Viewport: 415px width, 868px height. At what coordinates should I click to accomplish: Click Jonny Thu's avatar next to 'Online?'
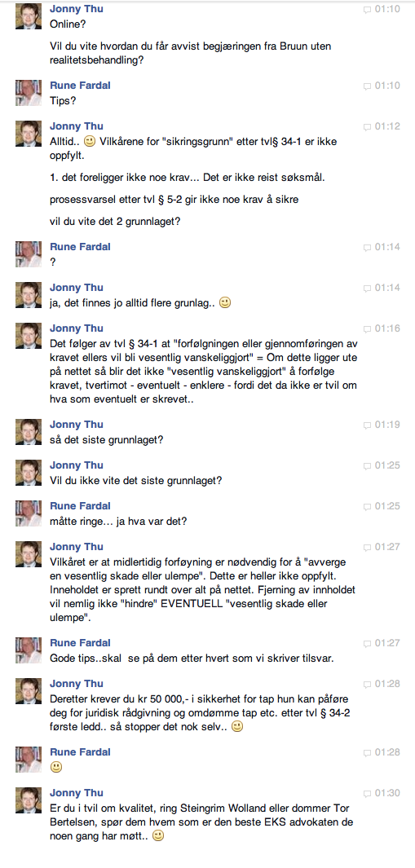pos(29,16)
